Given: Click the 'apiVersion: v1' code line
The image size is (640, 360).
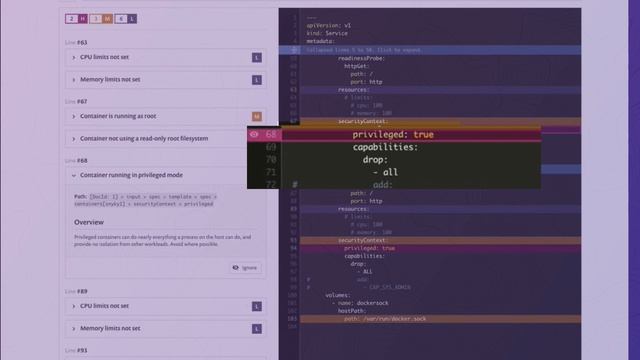Looking at the screenshot, I should [329, 25].
